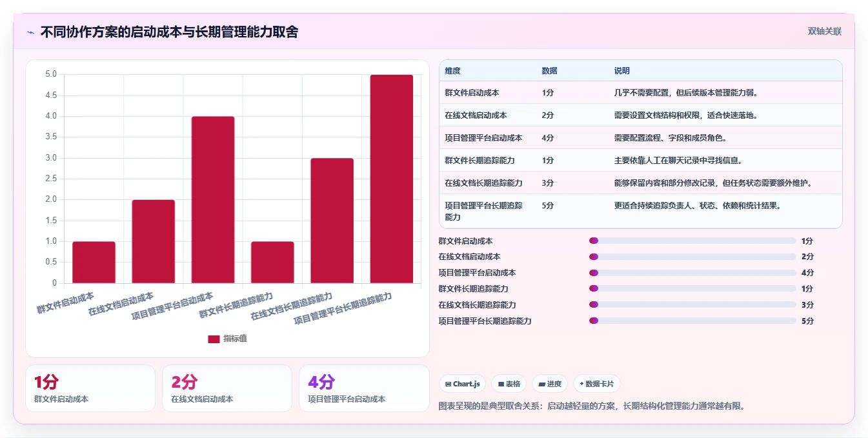
Task: Click the lightning icon beside the title
Action: point(30,32)
